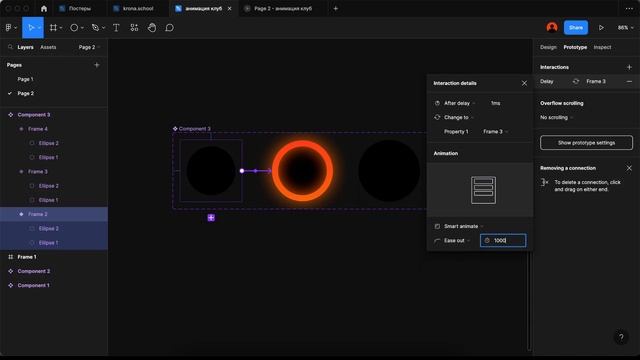Click the purple add variant button
640x360 pixels.
(x=211, y=218)
